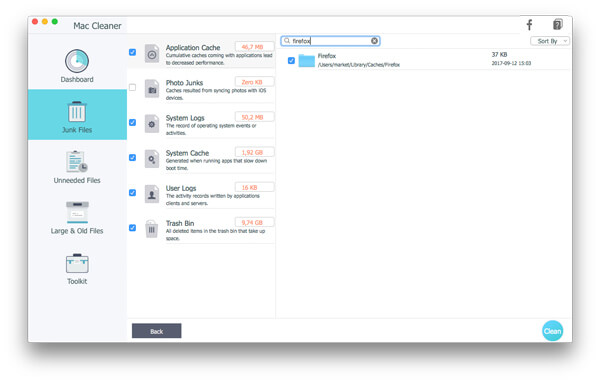Click the Trash Bin description text
The height and width of the screenshot is (382, 600).
click(215, 235)
